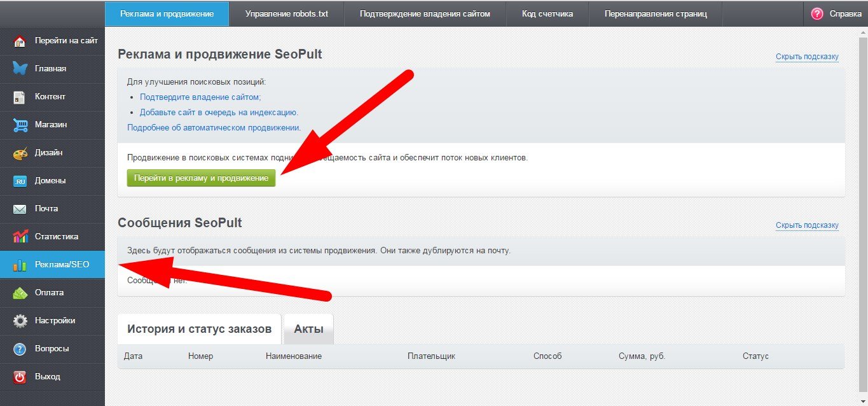Switch to Управление robots.txt tab

click(287, 13)
